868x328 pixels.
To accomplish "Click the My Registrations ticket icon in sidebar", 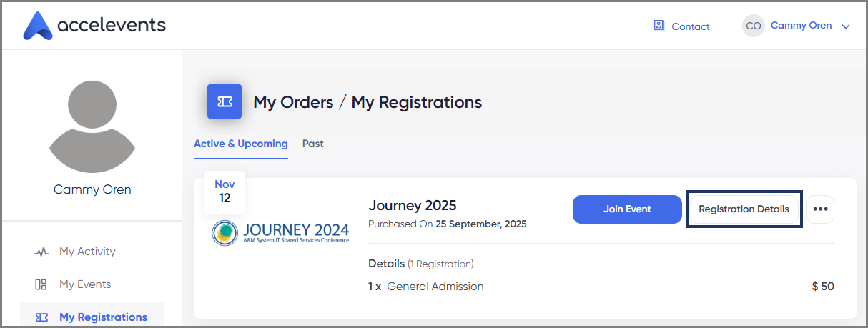I will (41, 317).
